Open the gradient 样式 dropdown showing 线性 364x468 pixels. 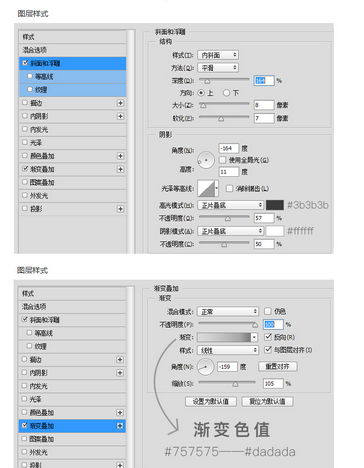point(228,350)
